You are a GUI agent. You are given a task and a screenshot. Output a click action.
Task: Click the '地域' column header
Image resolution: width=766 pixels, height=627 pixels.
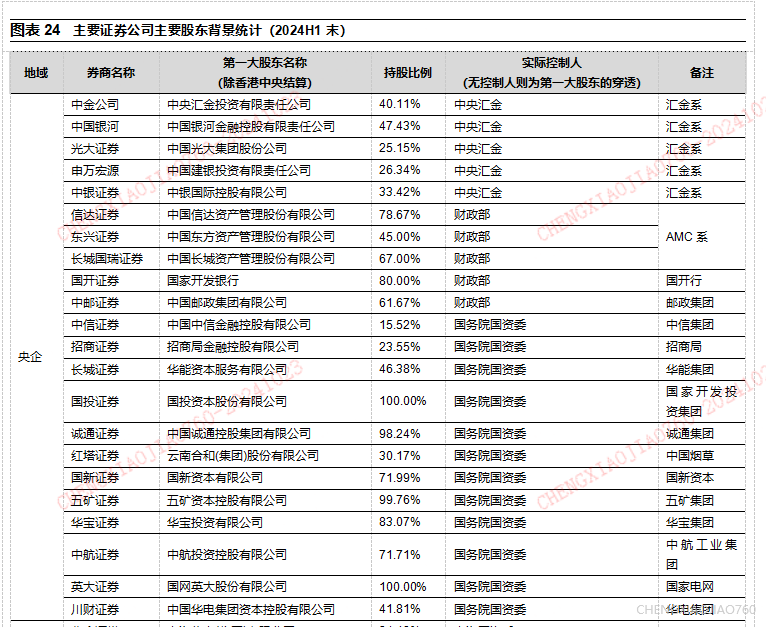(36, 73)
